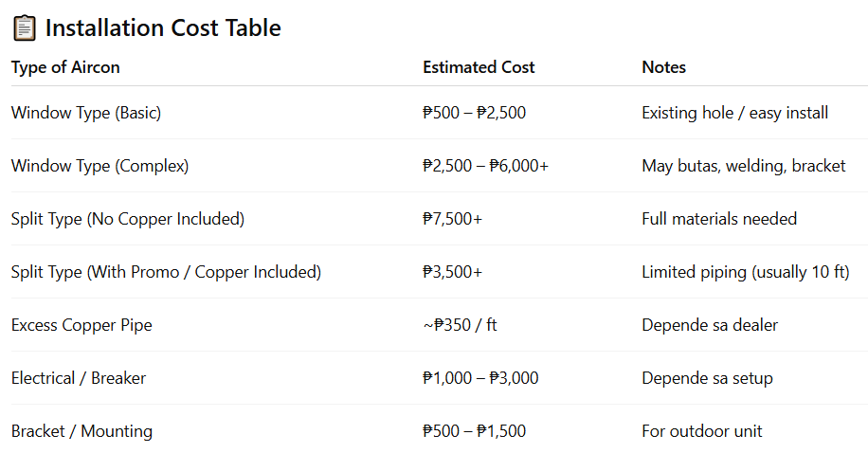Select the ₱1,000 – ₱3,000 cost cell

point(480,378)
